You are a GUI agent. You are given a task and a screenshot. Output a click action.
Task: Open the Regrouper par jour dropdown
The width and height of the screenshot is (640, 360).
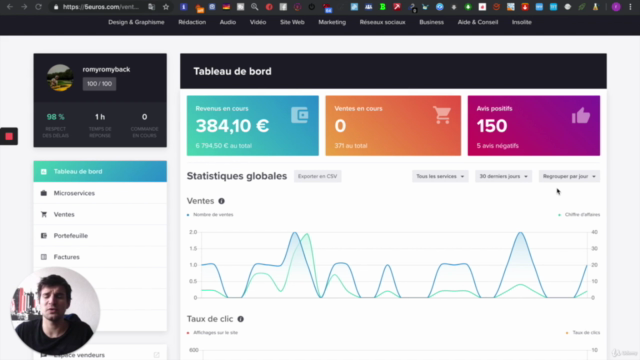(x=569, y=176)
